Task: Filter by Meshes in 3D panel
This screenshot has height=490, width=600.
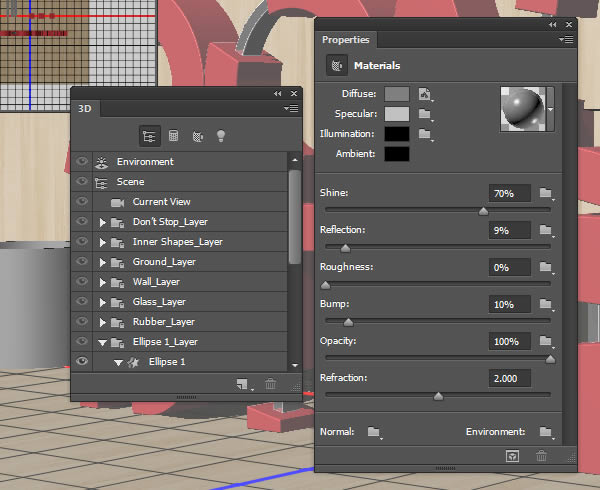Action: pos(173,136)
